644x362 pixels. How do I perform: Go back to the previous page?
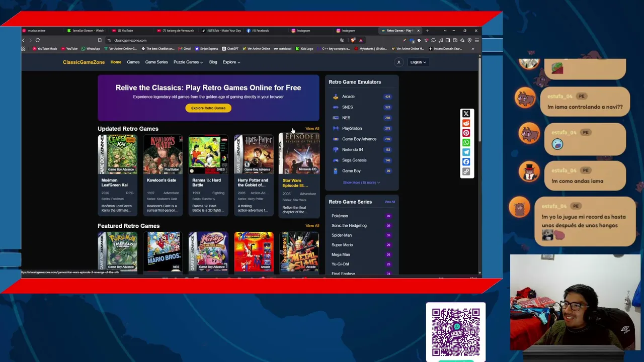(23, 40)
